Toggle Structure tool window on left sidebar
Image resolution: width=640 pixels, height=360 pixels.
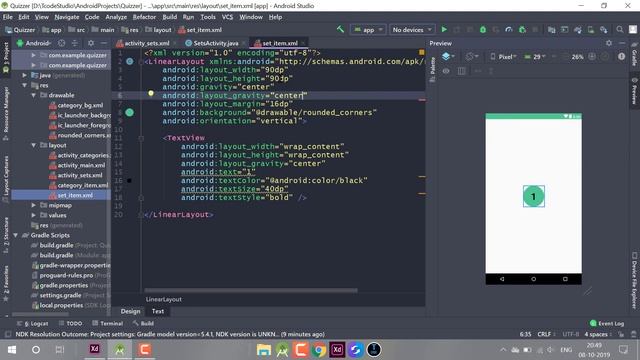[x=6, y=236]
